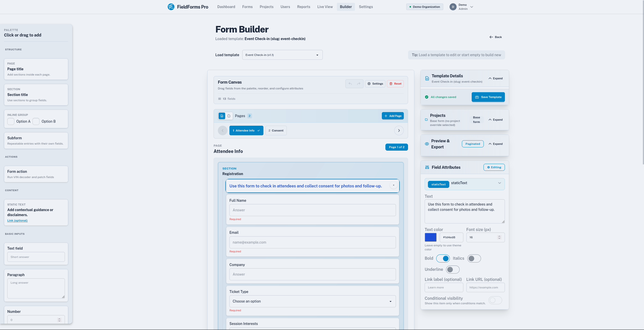Open the Load template dropdown

coord(282,55)
